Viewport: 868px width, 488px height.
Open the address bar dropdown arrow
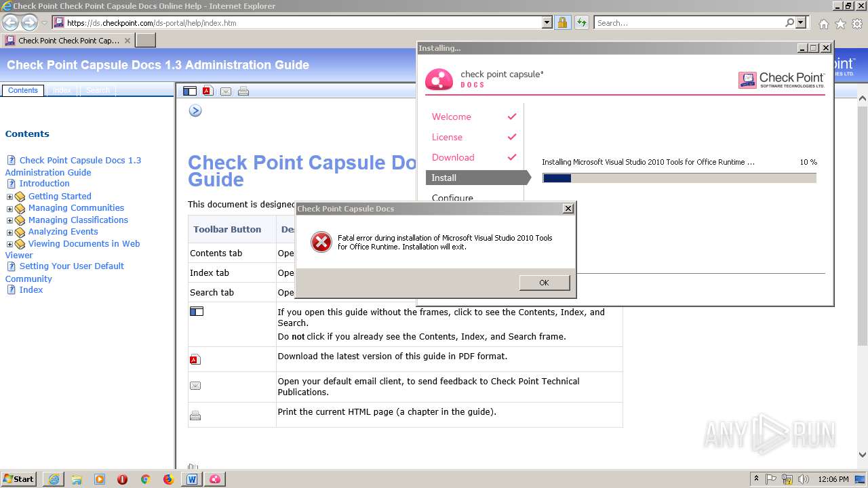547,22
